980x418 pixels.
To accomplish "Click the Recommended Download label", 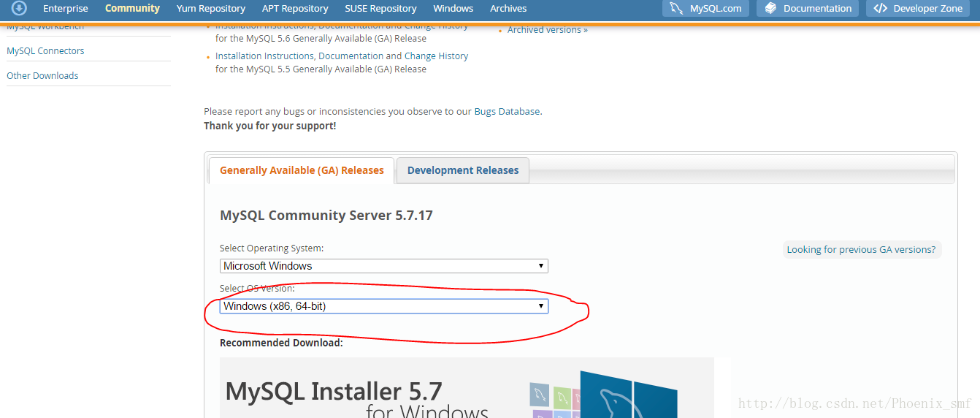I will point(281,343).
